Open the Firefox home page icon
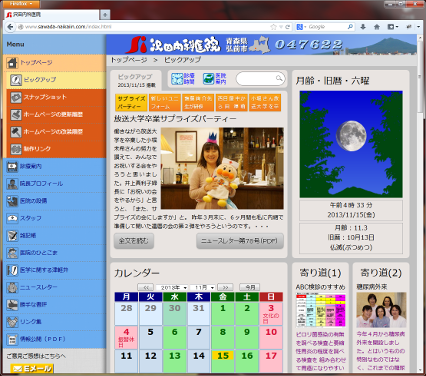The height and width of the screenshot is (376, 426). (377, 27)
